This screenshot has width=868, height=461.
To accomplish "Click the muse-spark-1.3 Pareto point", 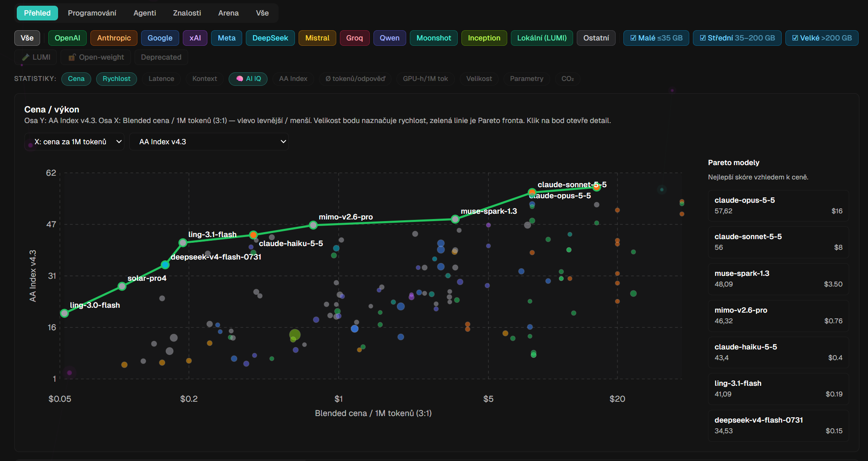I will (x=455, y=219).
